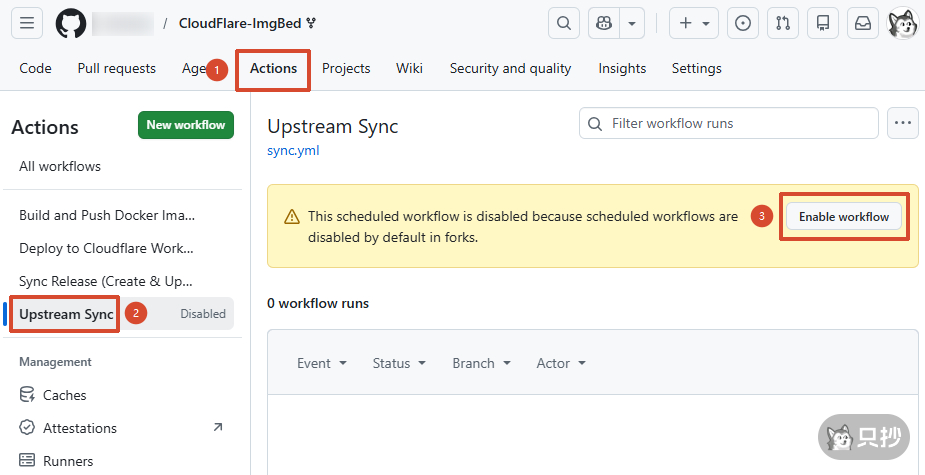Viewport: 925px width, 475px height.
Task: Switch to the Actions tab
Action: tap(273, 68)
